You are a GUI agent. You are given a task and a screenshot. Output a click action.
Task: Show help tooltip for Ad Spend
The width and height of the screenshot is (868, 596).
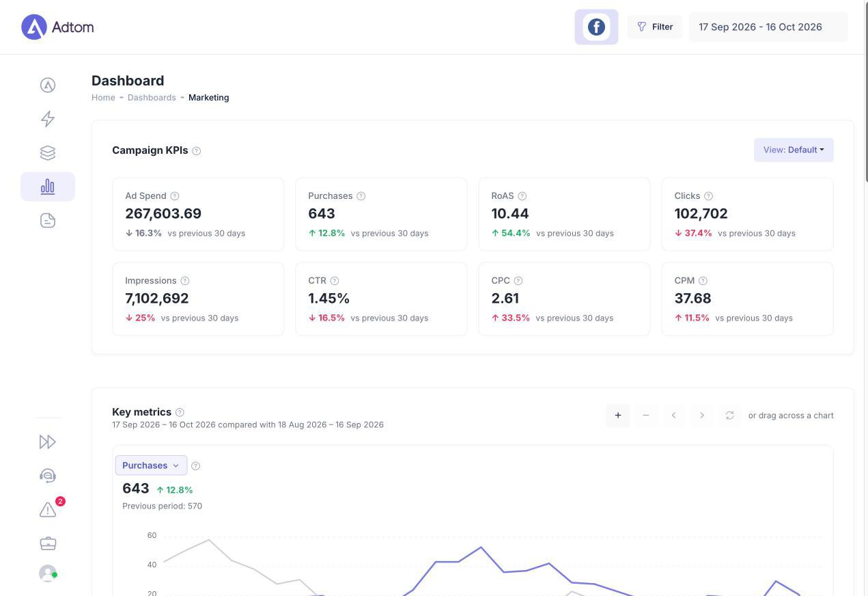[x=175, y=196]
